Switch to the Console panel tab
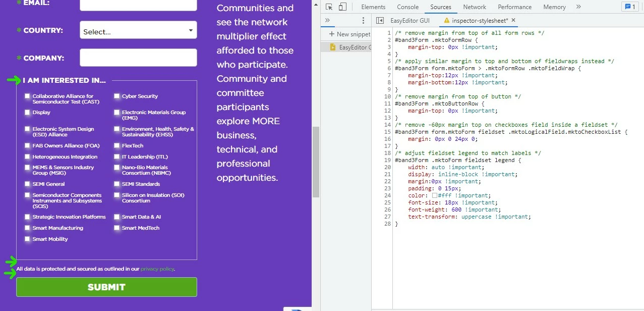The height and width of the screenshot is (311, 644). [x=408, y=7]
